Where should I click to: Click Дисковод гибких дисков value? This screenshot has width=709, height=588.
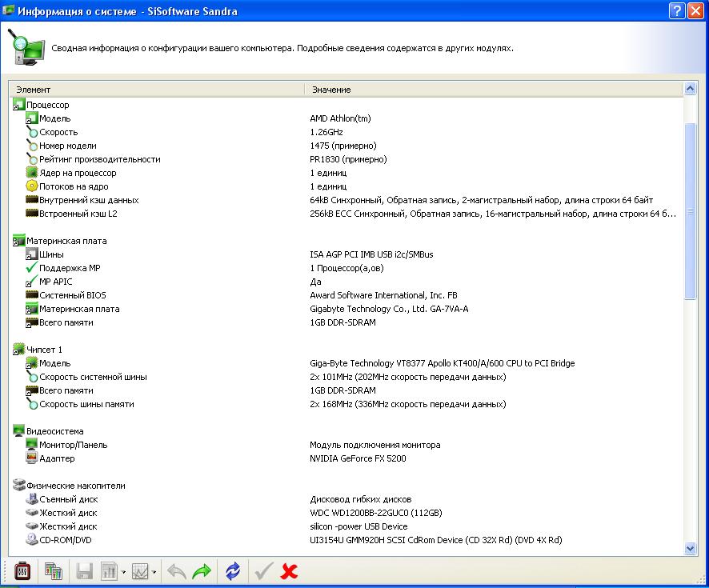pos(361,499)
